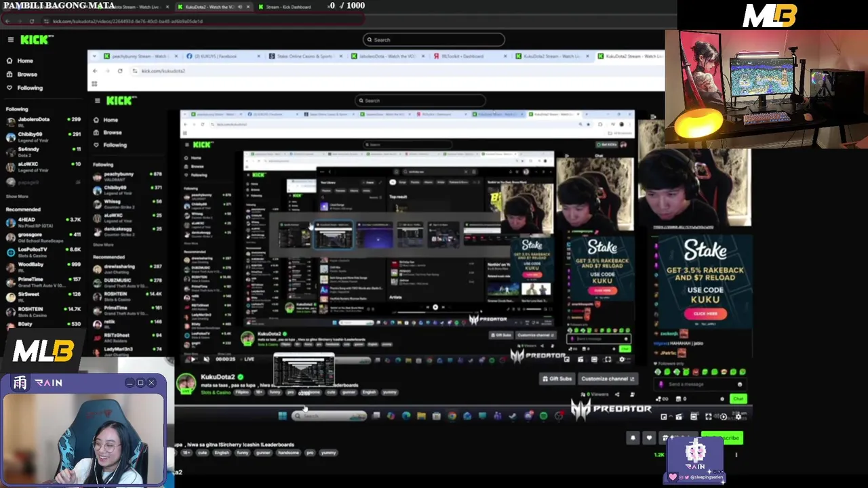Select the Stake Online Casino tab in nested browser
The width and height of the screenshot is (868, 488).
tap(305, 56)
